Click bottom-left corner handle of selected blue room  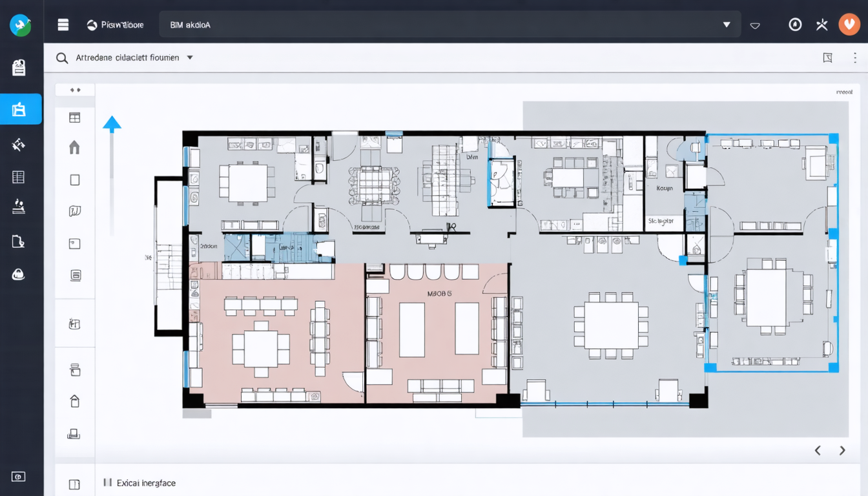710,367
